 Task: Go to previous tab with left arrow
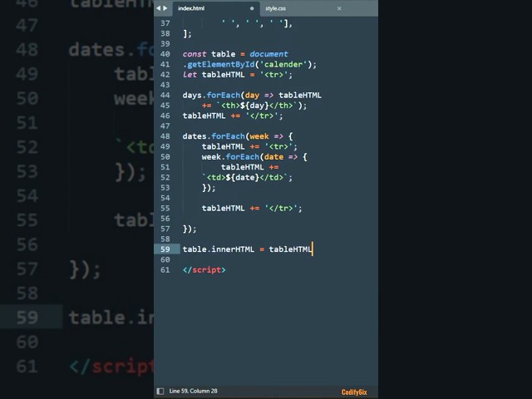pyautogui.click(x=158, y=8)
